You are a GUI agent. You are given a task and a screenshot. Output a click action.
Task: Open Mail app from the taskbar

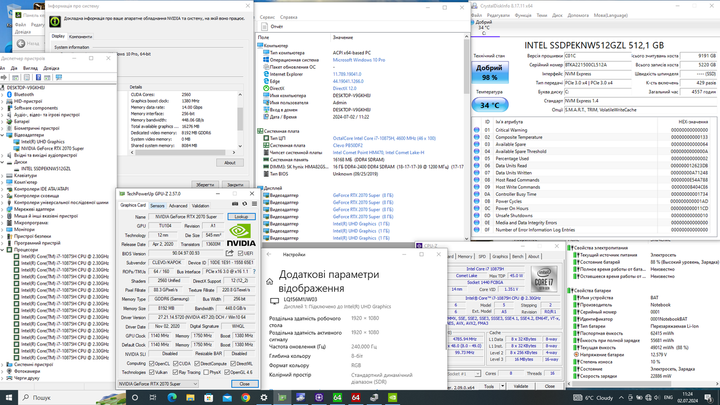click(x=227, y=398)
